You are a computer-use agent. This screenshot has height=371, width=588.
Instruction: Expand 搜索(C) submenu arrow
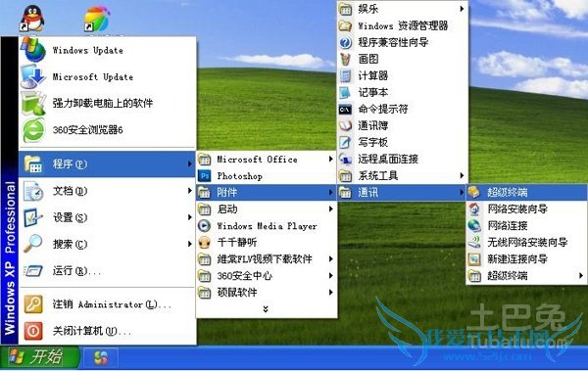click(190, 244)
